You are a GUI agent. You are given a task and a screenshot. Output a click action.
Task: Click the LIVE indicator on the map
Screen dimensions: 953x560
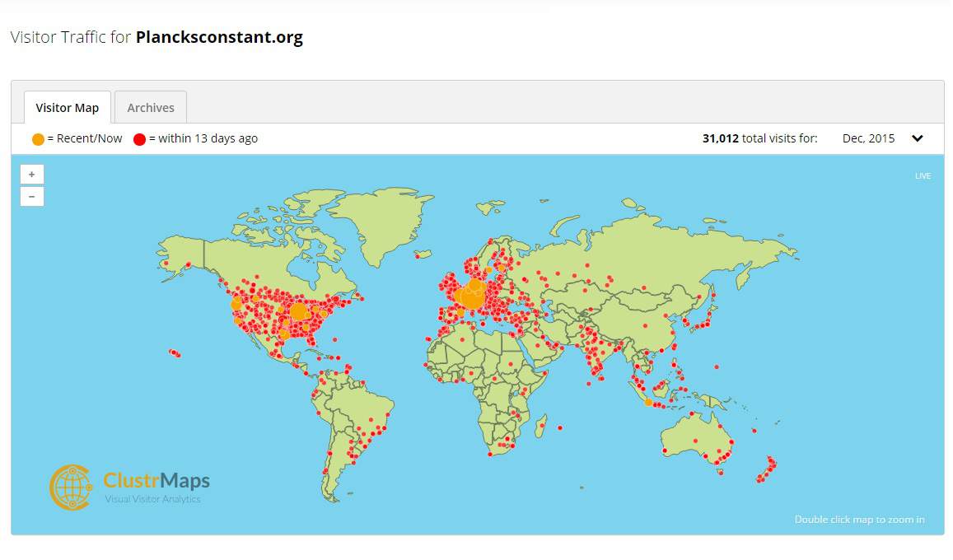pyautogui.click(x=923, y=176)
